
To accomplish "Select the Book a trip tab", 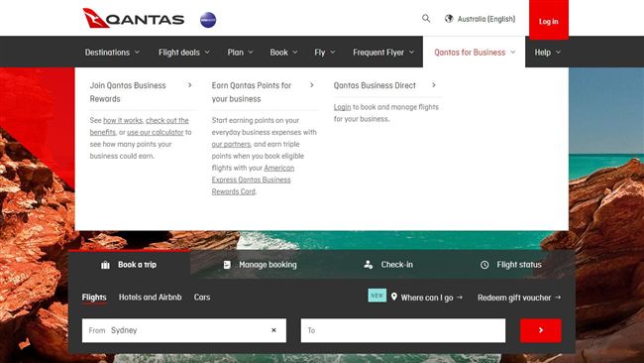I will click(x=129, y=265).
